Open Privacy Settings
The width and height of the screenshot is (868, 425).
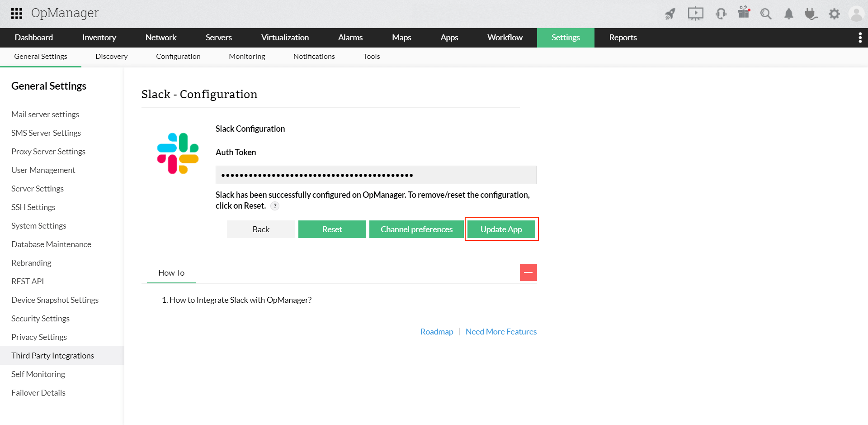[x=39, y=337]
